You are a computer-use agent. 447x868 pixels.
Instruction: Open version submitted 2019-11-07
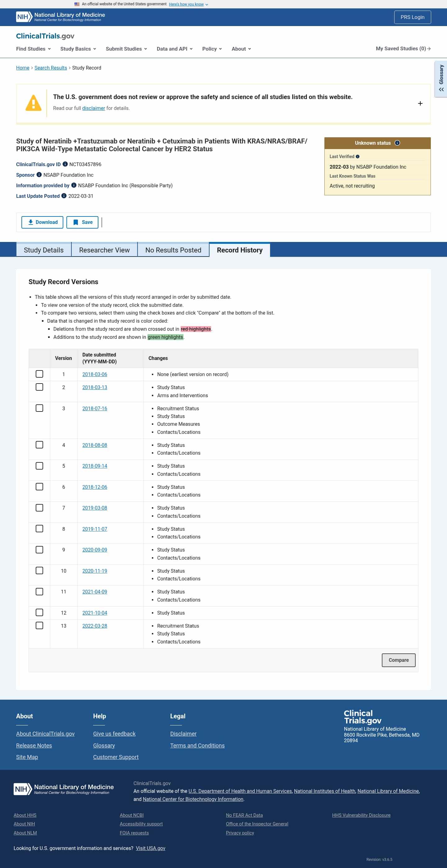click(x=95, y=529)
